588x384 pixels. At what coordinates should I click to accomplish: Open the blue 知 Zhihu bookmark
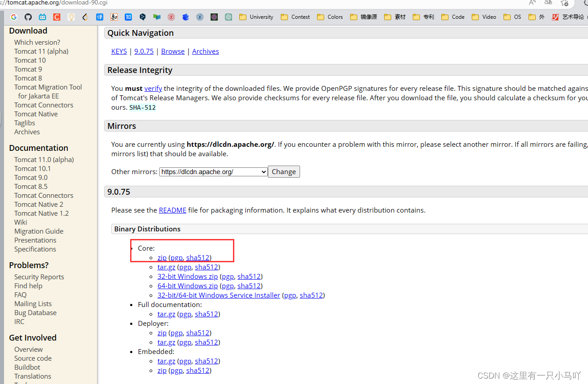(128, 17)
